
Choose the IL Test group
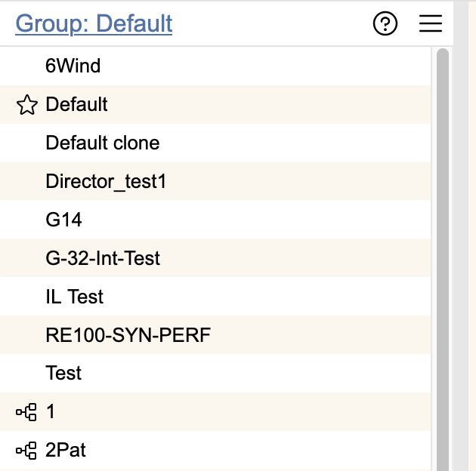tap(215, 297)
